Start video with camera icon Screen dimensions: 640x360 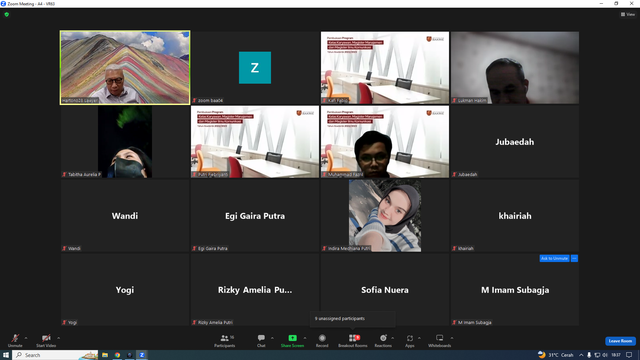(46, 340)
